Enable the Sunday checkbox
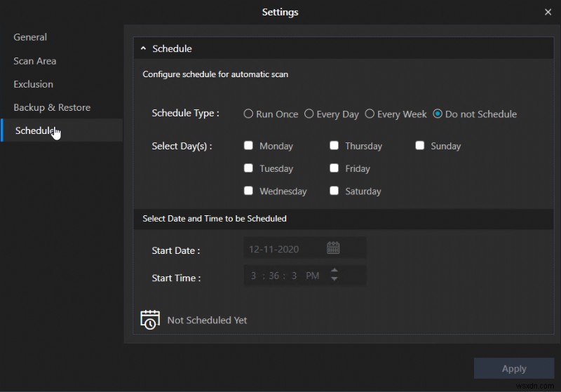The image size is (561, 392). 420,146
